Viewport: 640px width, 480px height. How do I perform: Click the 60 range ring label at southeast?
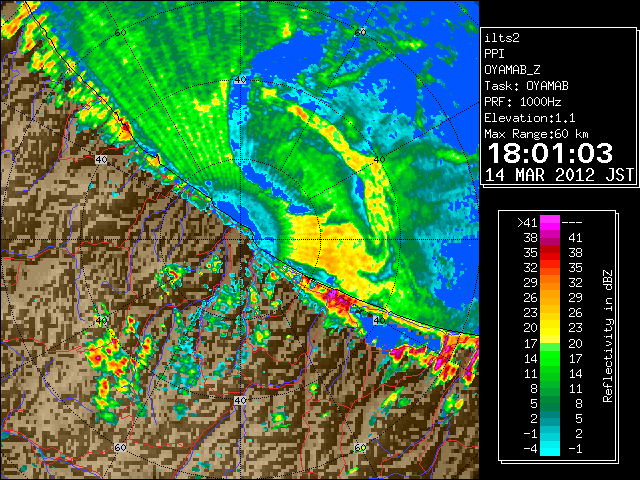360,448
